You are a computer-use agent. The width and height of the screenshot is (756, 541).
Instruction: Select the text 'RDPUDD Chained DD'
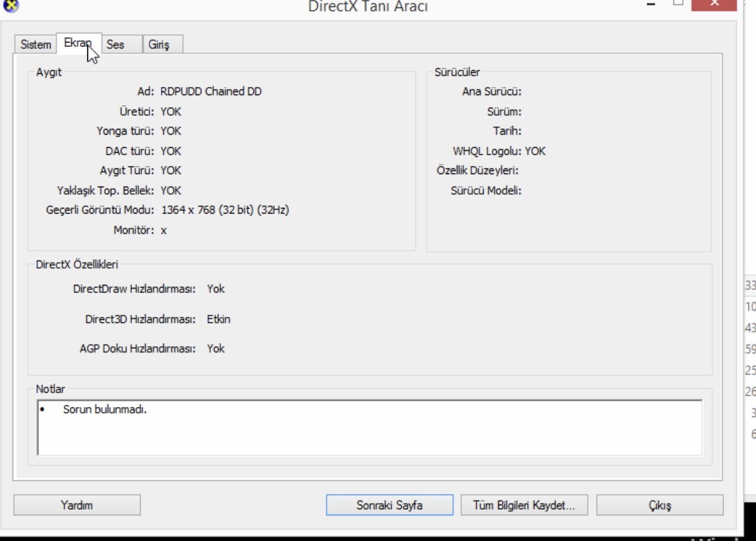point(211,91)
